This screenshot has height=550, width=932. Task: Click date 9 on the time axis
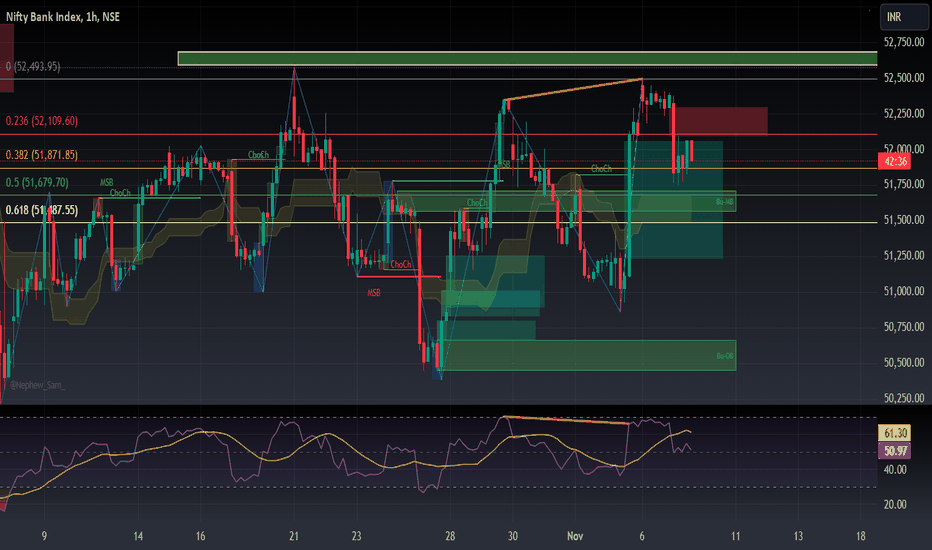coord(44,536)
